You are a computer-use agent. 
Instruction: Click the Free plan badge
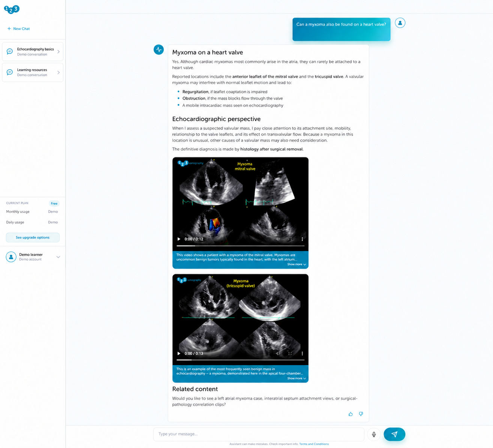[54, 203]
